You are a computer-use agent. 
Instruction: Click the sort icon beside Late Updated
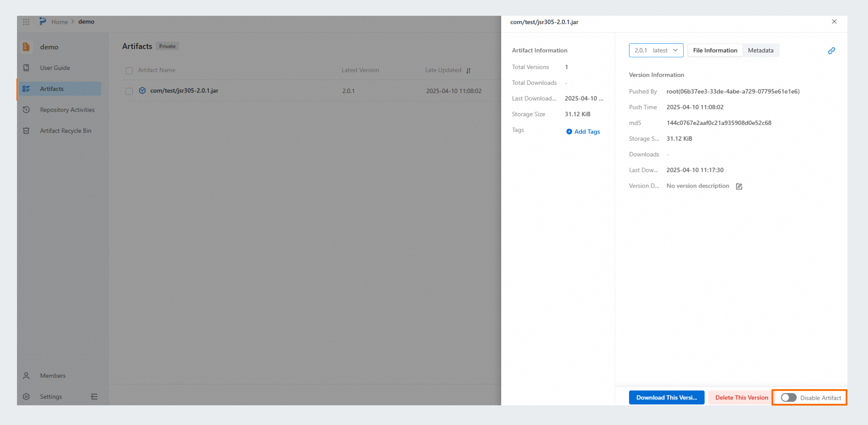468,70
